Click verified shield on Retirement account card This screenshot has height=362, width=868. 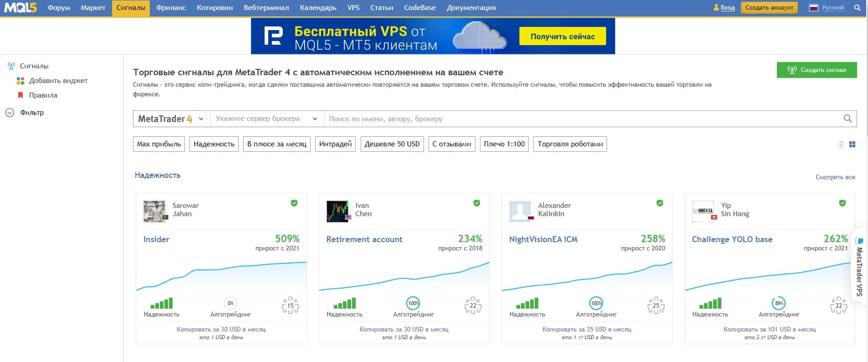tap(477, 203)
